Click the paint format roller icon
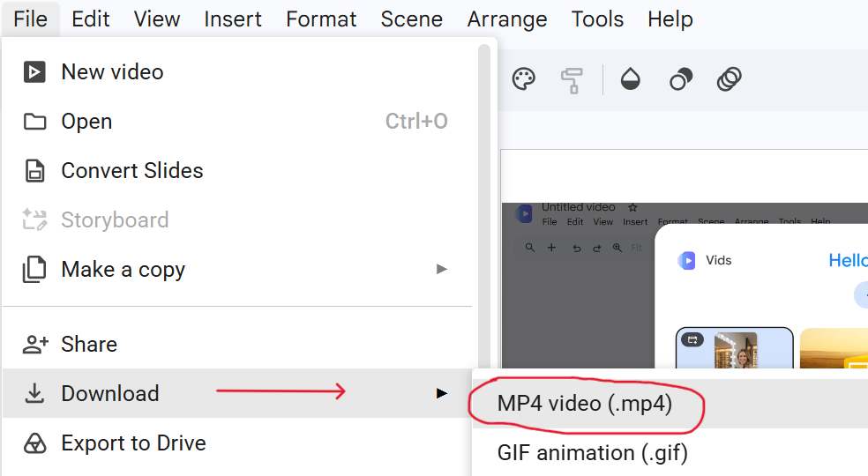This screenshot has width=868, height=476. [x=572, y=80]
